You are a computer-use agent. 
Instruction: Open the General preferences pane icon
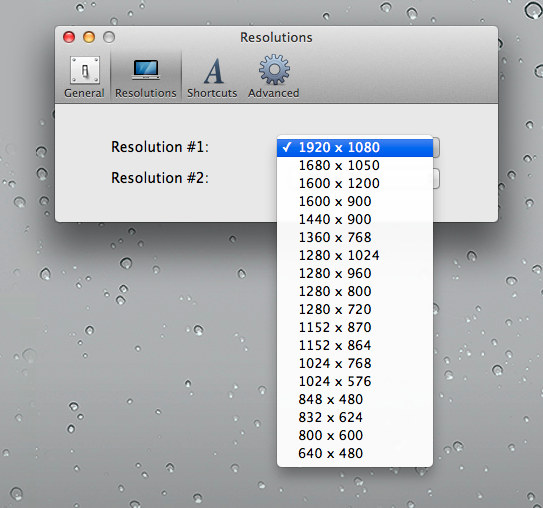[85, 70]
